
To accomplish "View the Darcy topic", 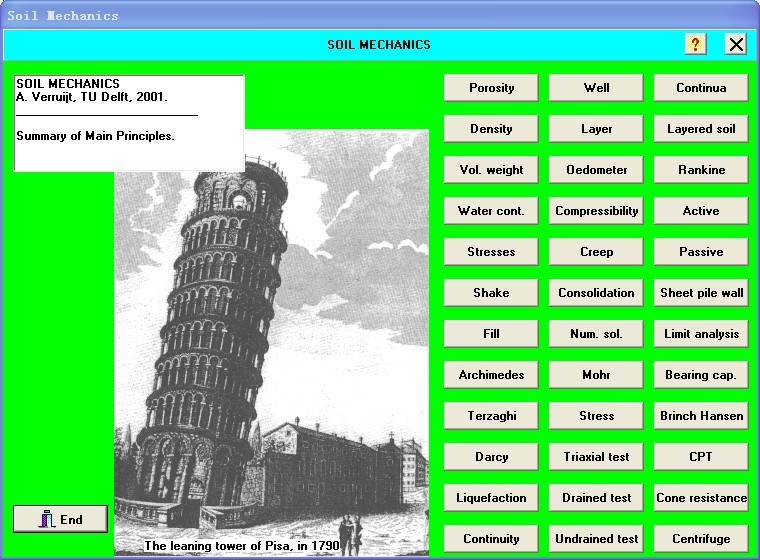I will pos(491,457).
